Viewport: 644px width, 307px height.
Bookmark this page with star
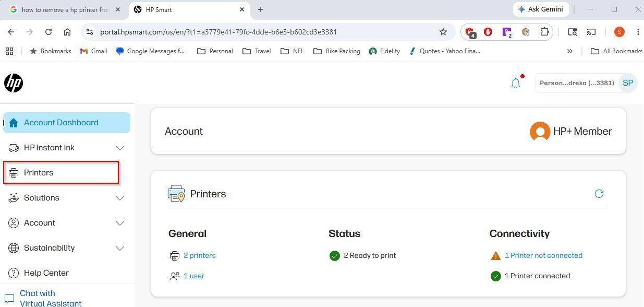[443, 32]
